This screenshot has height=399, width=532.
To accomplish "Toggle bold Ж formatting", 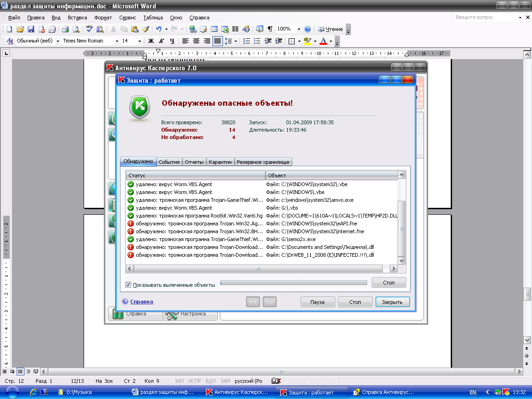I will [151, 41].
